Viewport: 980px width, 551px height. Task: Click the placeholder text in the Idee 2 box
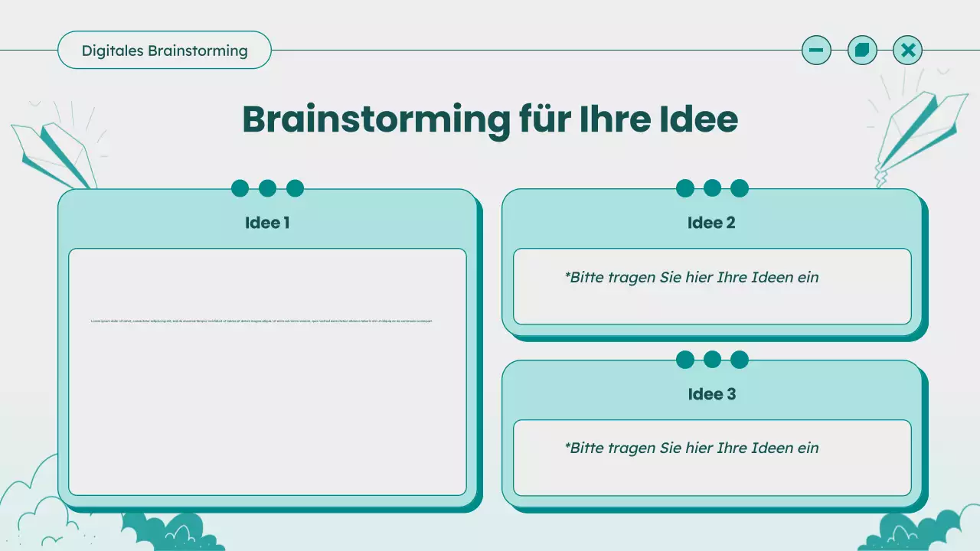coord(691,278)
